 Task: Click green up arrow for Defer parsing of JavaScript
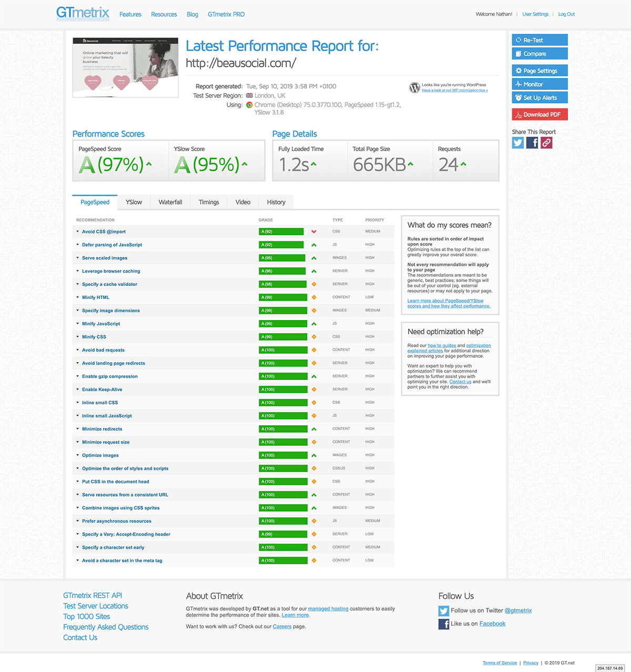314,245
